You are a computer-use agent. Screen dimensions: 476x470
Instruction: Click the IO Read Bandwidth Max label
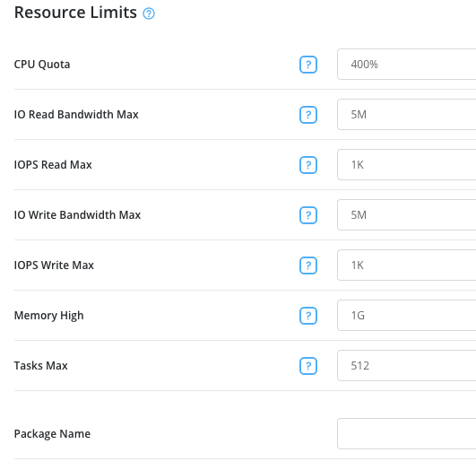76,115
